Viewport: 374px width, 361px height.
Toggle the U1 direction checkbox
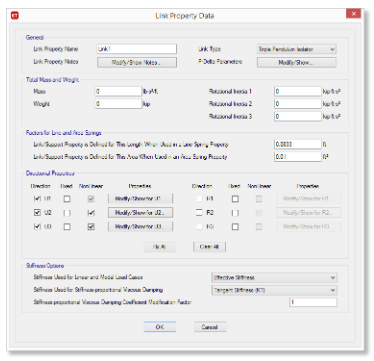pos(37,199)
